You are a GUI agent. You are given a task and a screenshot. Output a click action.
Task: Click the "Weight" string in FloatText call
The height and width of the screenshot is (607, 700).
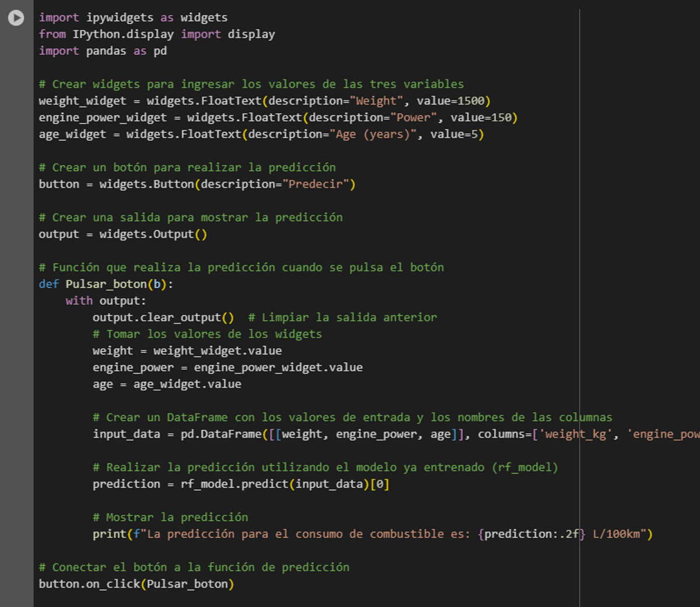376,101
